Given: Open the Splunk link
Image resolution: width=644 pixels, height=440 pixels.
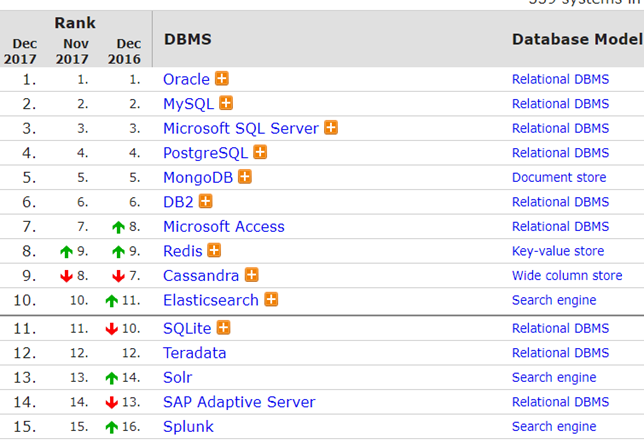Looking at the screenshot, I should tap(188, 426).
